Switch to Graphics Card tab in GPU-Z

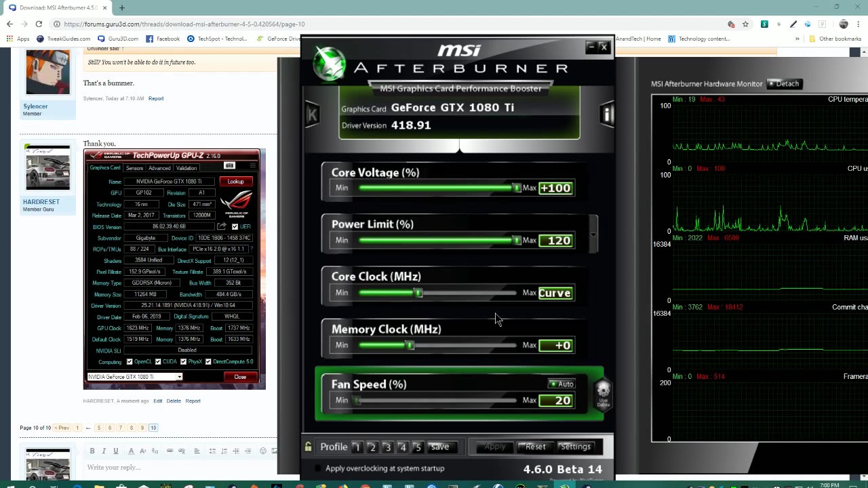[x=105, y=168]
